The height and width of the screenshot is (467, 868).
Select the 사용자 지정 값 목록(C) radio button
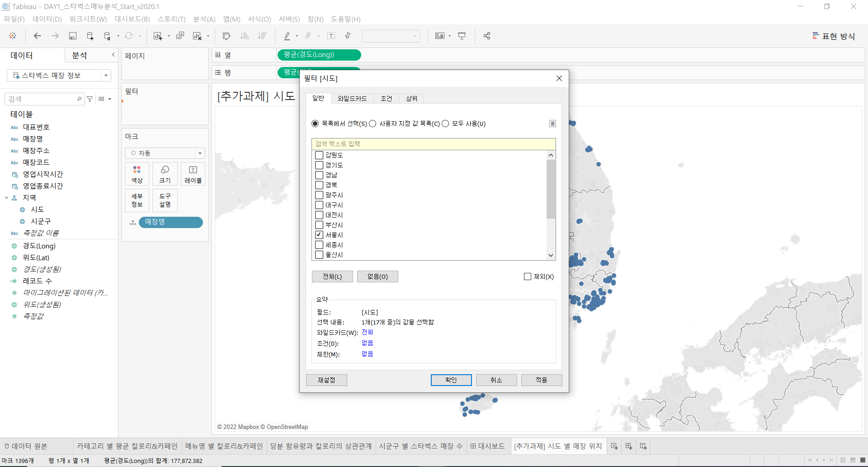pyautogui.click(x=373, y=124)
